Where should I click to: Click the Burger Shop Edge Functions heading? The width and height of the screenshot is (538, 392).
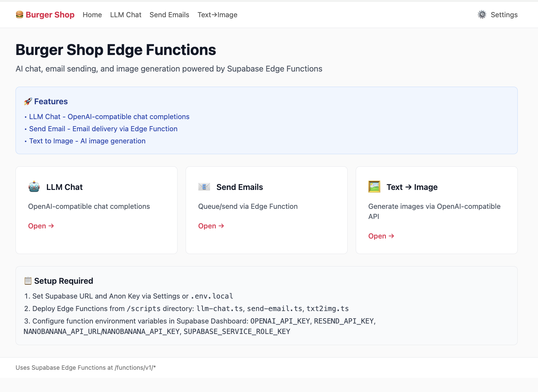[116, 50]
